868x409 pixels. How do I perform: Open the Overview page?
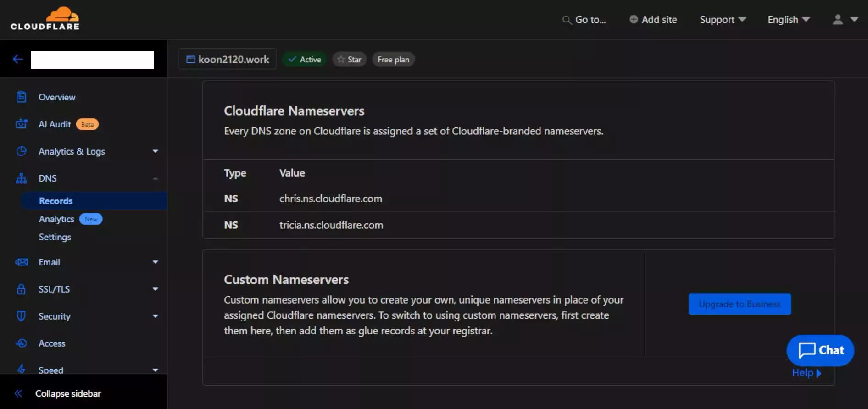[57, 97]
